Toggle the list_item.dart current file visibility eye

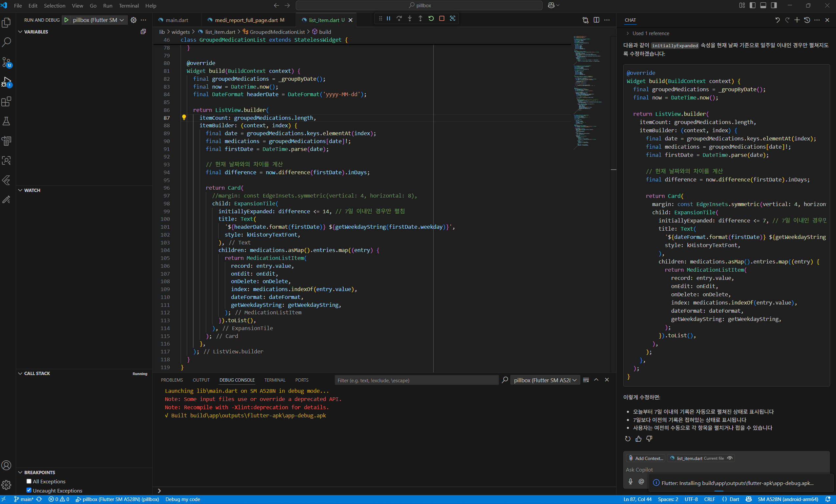(730, 458)
